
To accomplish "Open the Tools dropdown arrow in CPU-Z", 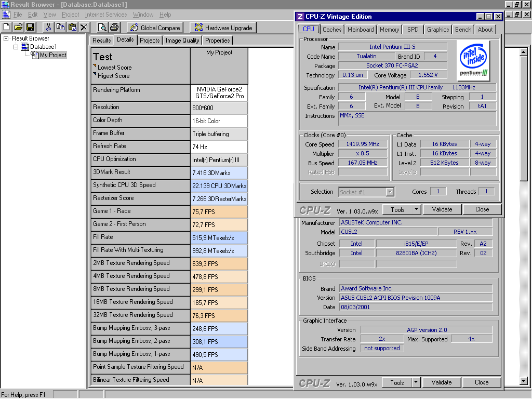I will tap(416, 209).
